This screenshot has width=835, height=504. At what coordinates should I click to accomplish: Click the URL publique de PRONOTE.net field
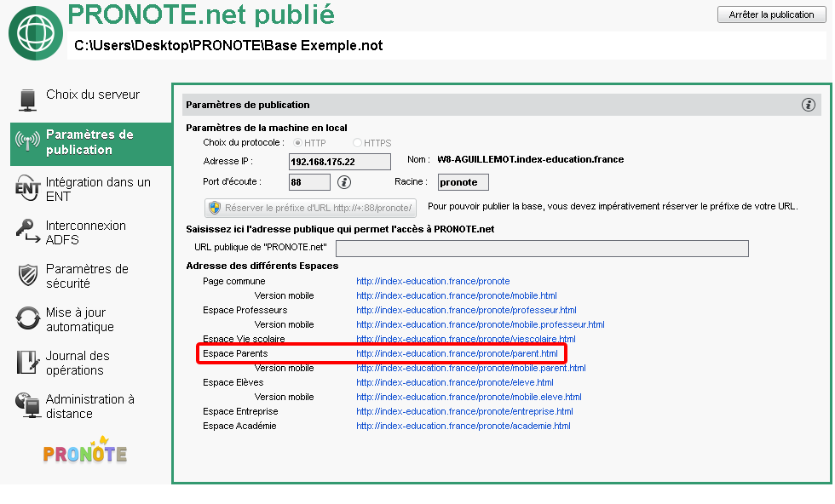tap(542, 248)
